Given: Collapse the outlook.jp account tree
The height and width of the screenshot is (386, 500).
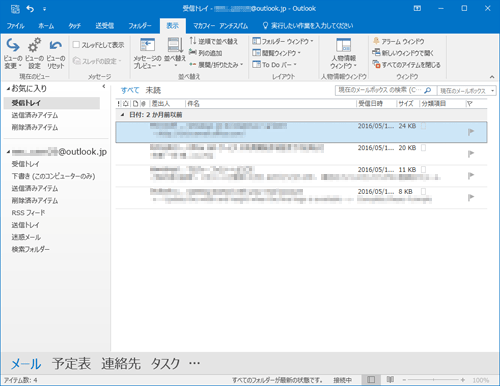Looking at the screenshot, I should point(8,152).
